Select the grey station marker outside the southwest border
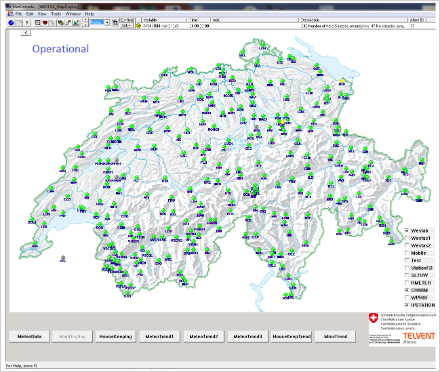The image size is (440, 372). click(x=63, y=258)
